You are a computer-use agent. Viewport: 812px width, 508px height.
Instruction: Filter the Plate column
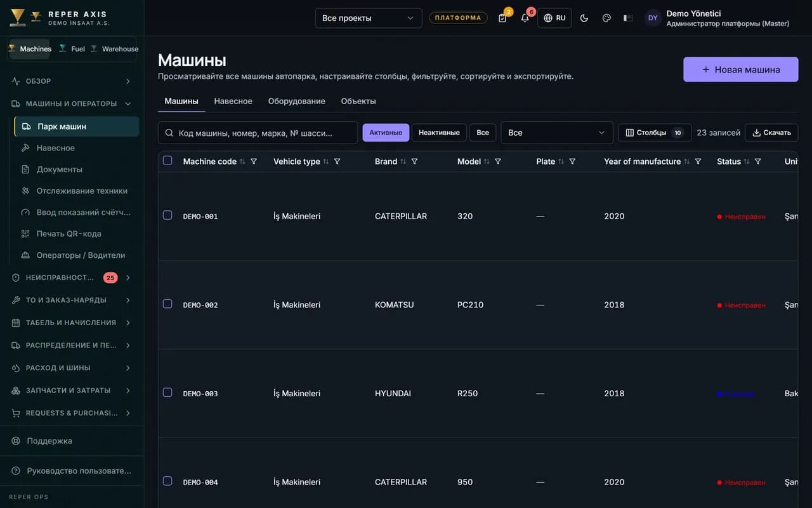572,161
